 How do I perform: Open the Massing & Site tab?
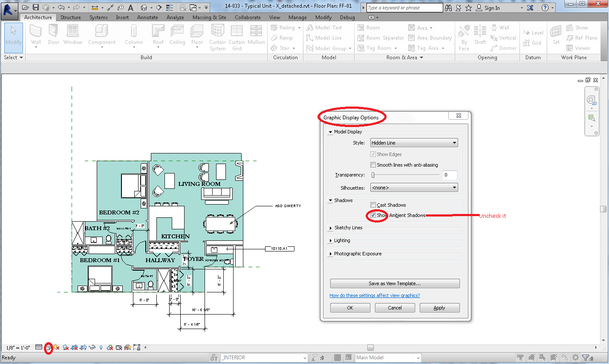tap(209, 17)
